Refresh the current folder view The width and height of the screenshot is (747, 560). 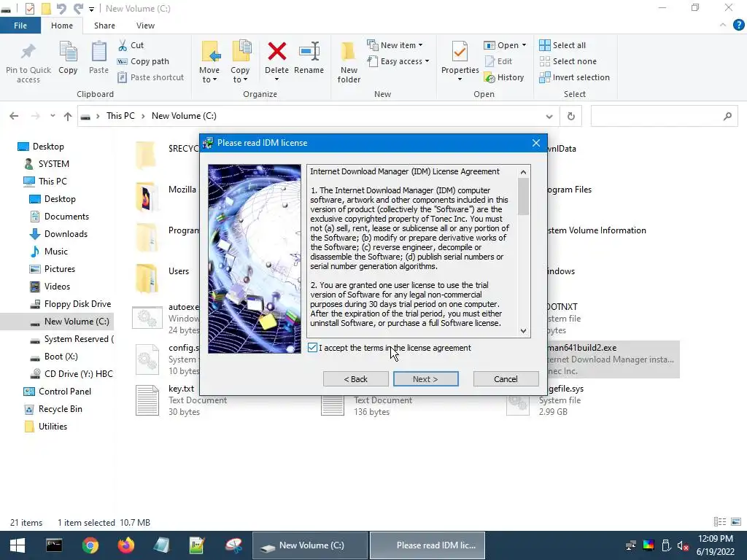pos(570,116)
